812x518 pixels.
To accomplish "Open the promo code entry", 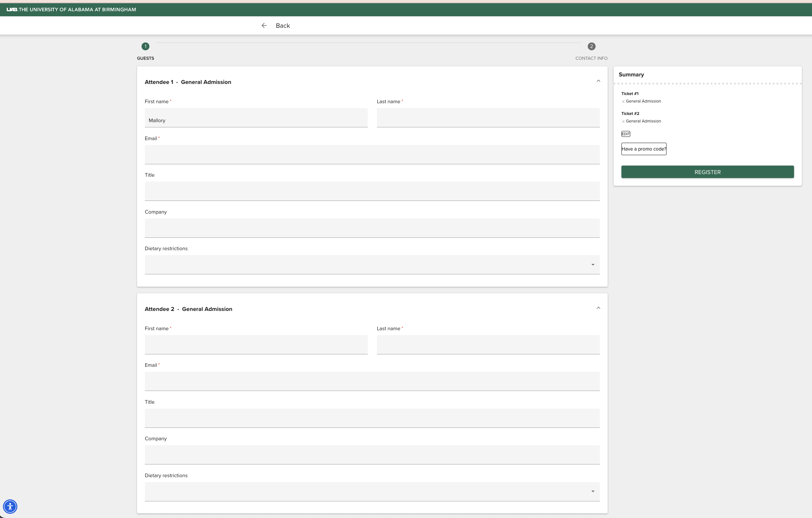I will [x=643, y=149].
